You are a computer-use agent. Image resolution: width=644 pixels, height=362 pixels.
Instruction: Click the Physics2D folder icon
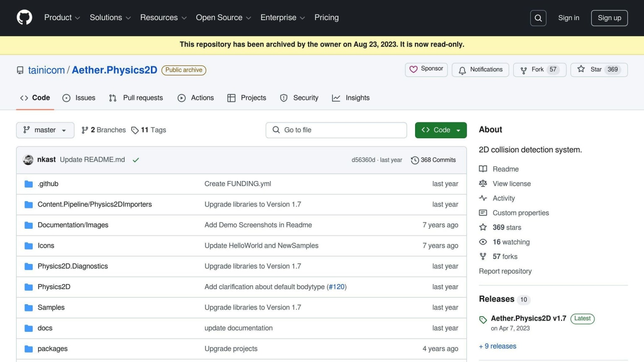pyautogui.click(x=29, y=287)
